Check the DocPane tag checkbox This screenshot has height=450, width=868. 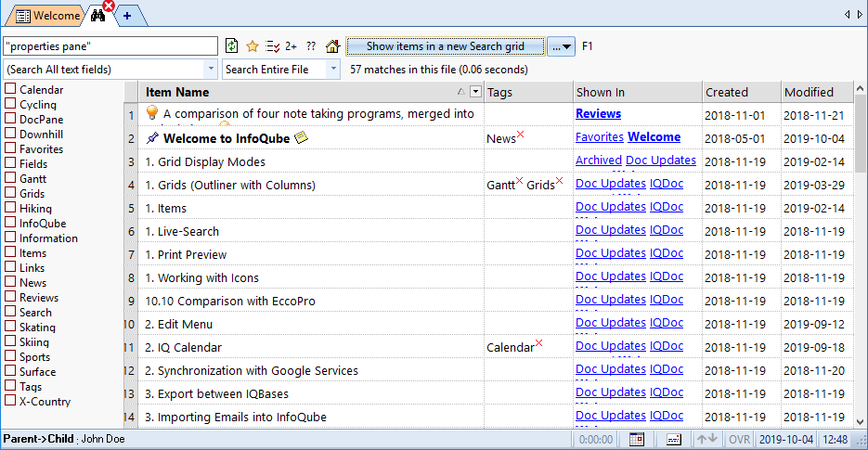(10, 119)
